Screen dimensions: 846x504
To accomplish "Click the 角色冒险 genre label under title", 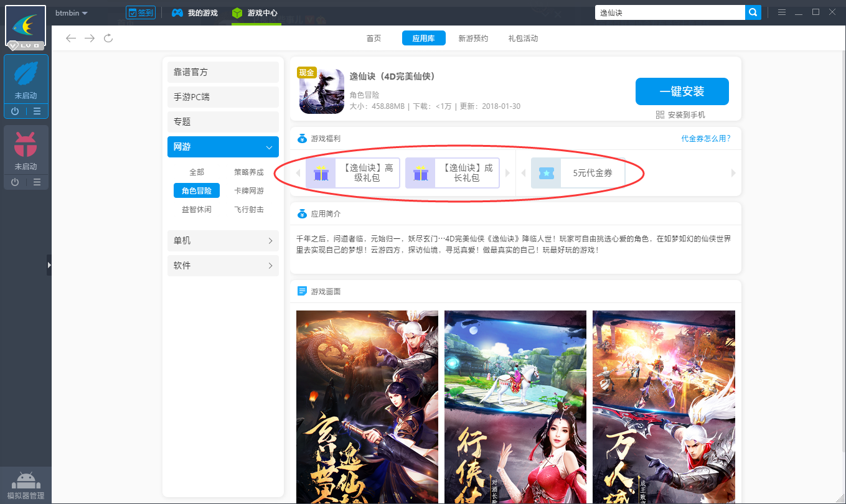I will [364, 95].
